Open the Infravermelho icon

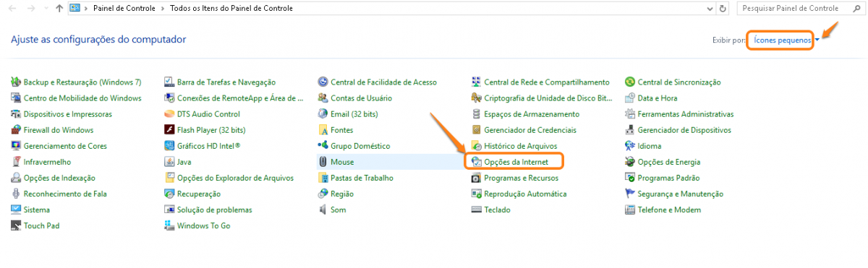[16, 162]
